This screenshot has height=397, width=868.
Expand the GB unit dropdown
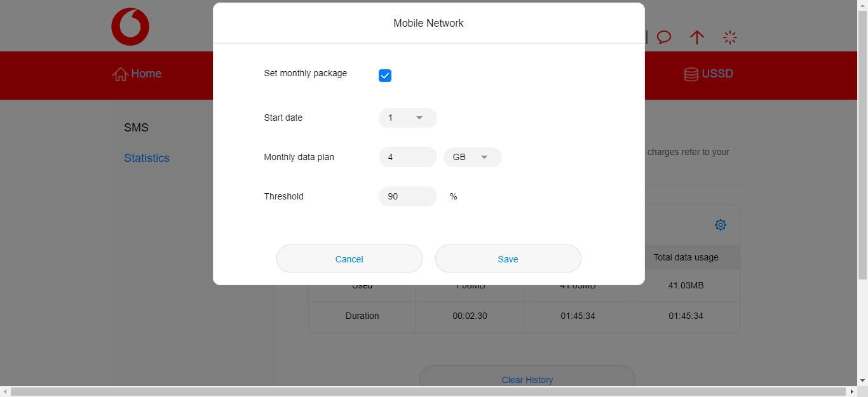[484, 157]
